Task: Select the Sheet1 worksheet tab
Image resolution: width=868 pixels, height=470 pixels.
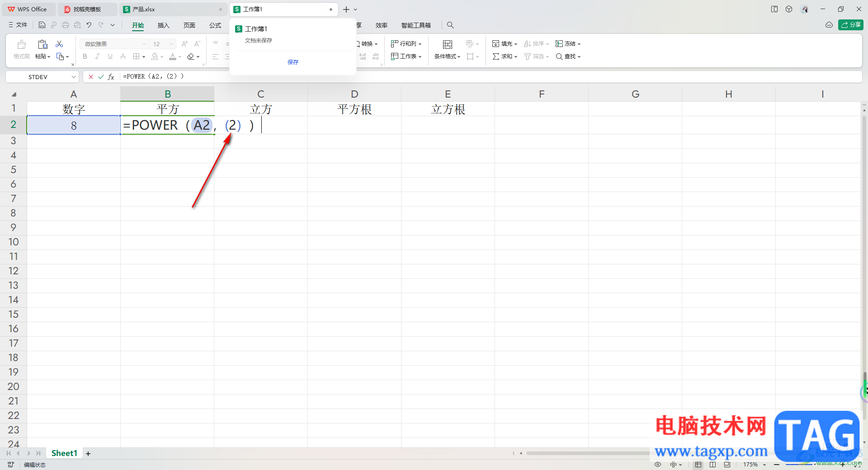Action: pyautogui.click(x=64, y=453)
